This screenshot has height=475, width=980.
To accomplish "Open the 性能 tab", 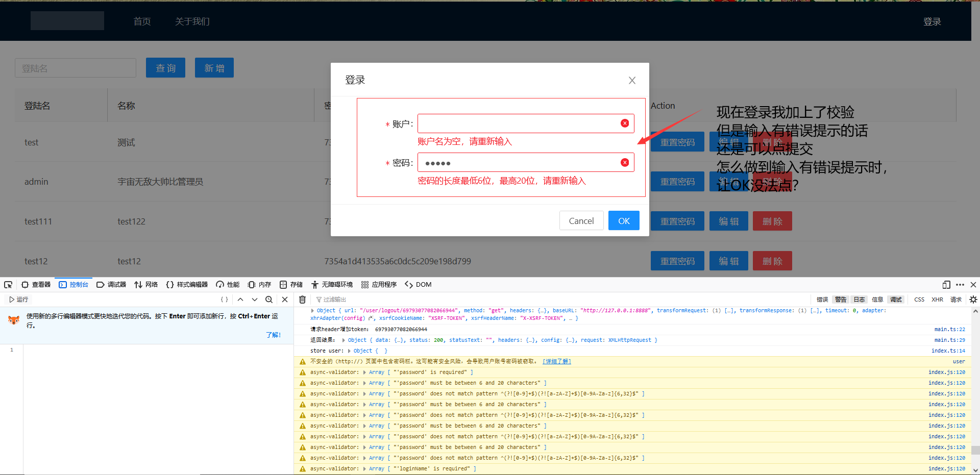I will click(x=228, y=285).
